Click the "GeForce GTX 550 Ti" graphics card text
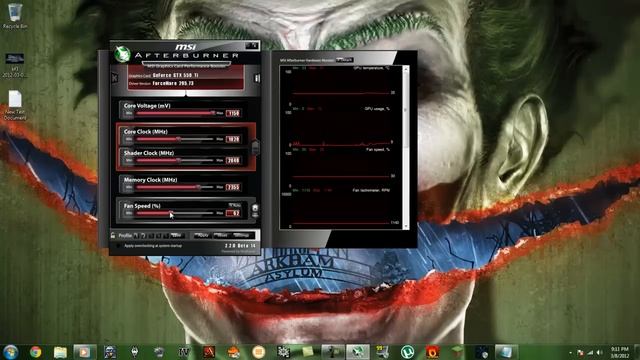 (x=176, y=75)
